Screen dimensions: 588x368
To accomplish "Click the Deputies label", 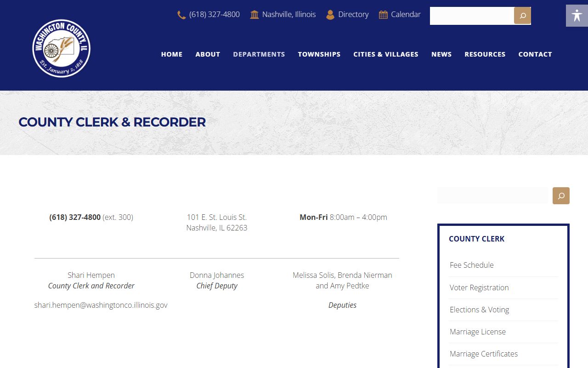I will pyautogui.click(x=342, y=305).
